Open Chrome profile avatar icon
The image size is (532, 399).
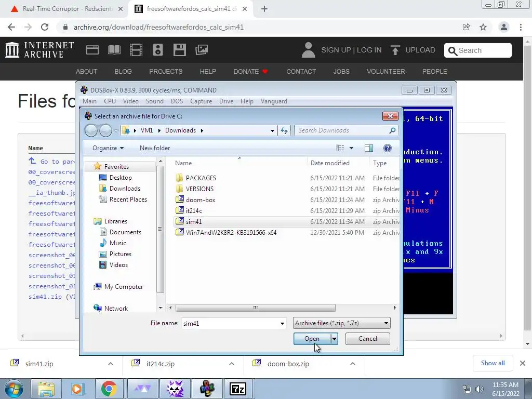point(504,27)
